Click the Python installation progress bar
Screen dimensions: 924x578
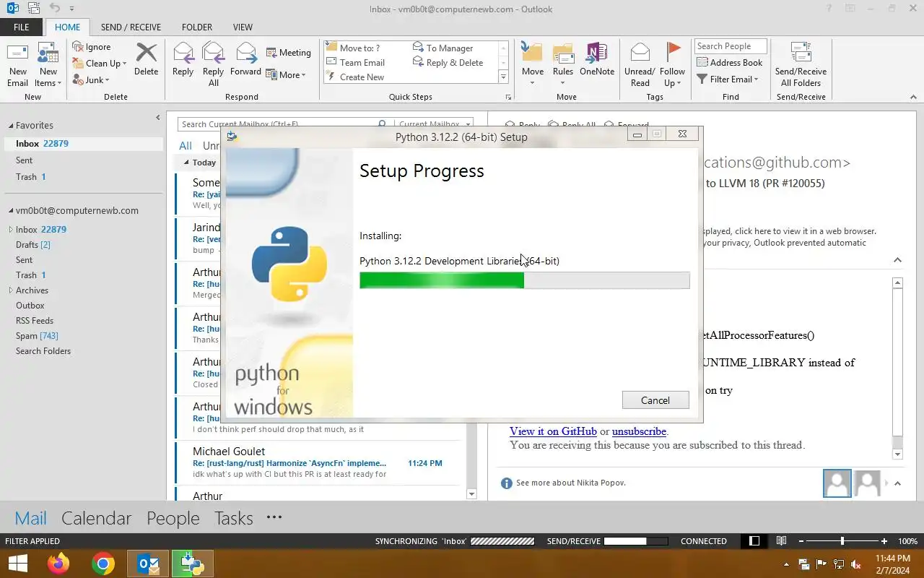click(525, 280)
